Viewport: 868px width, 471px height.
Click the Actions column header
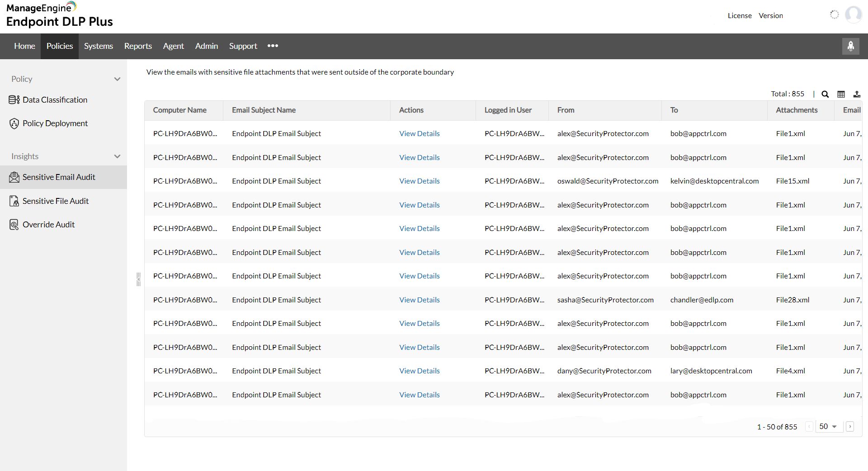[x=411, y=110]
